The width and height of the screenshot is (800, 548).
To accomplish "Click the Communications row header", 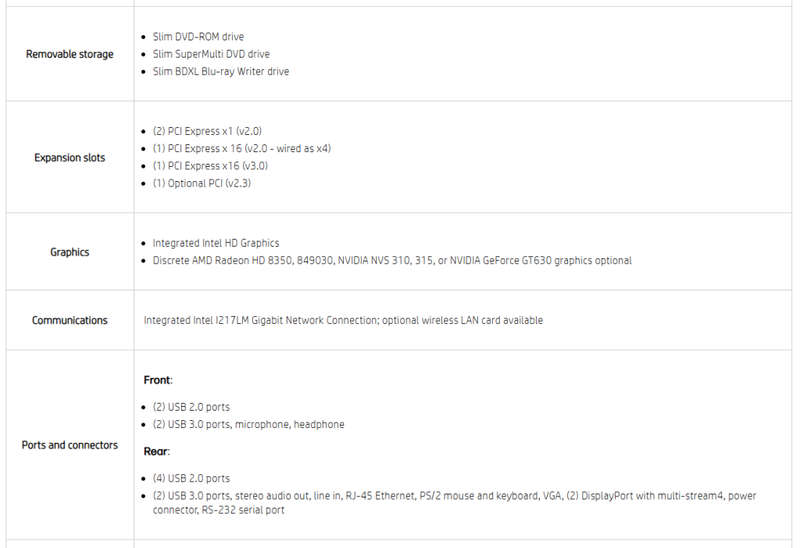I will pos(70,320).
